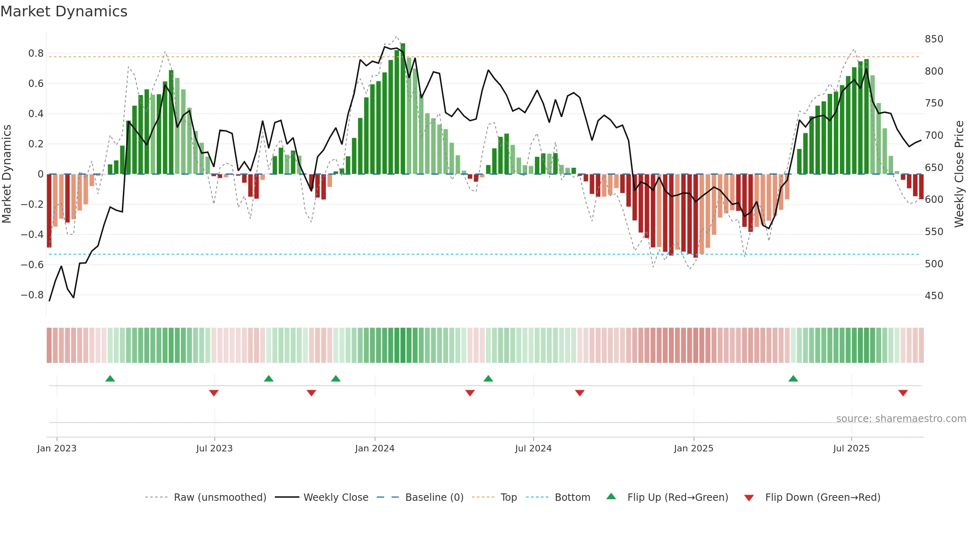Click the 800 price axis tick label

tap(934, 71)
